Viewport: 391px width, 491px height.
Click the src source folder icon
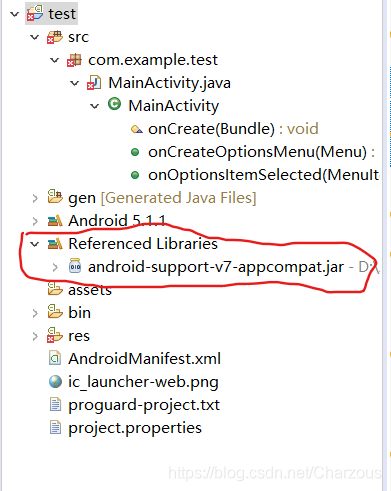55,37
